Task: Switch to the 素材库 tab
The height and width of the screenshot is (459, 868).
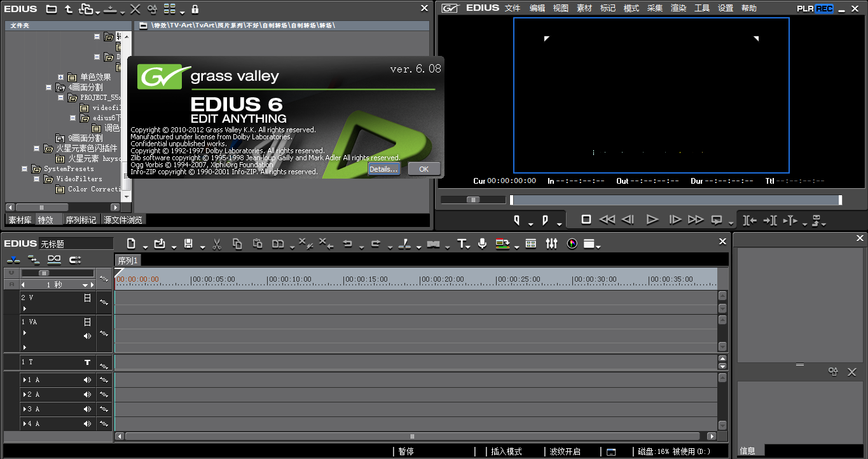Action: point(20,220)
